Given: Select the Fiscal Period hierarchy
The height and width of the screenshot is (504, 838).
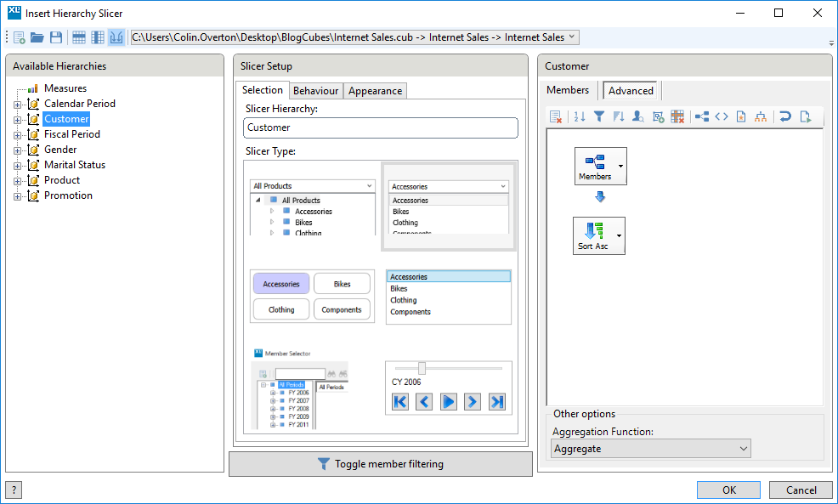Looking at the screenshot, I should coord(72,134).
